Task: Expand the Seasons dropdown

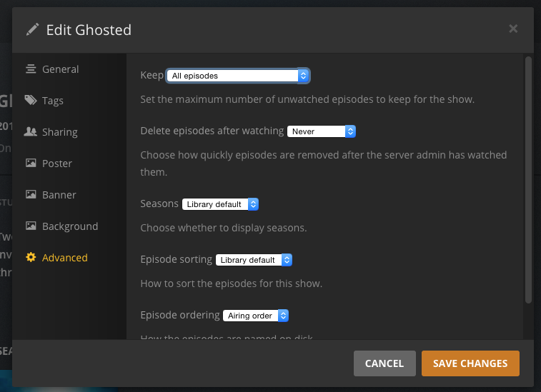Action: click(220, 204)
